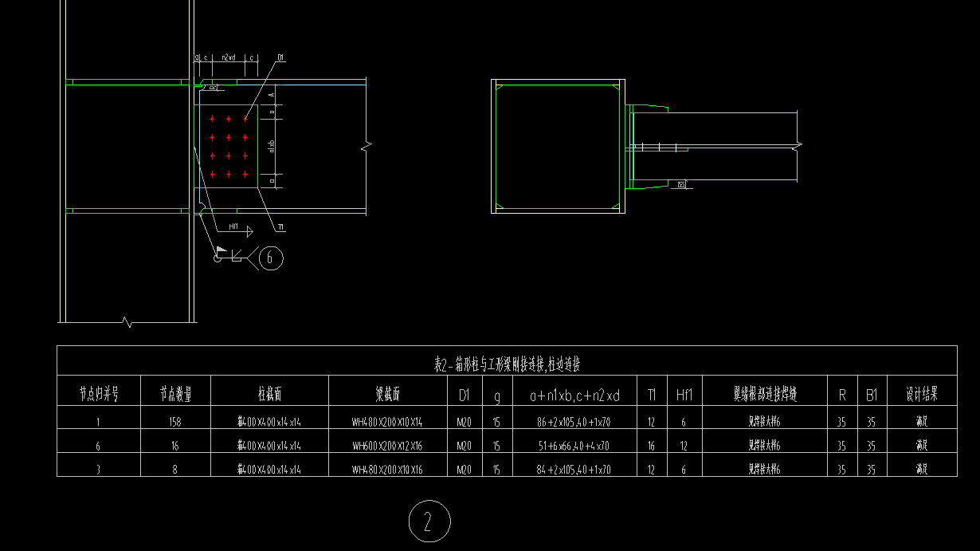Image resolution: width=980 pixels, height=551 pixels.
Task: Select the '设计结果' column header
Action: click(x=922, y=394)
